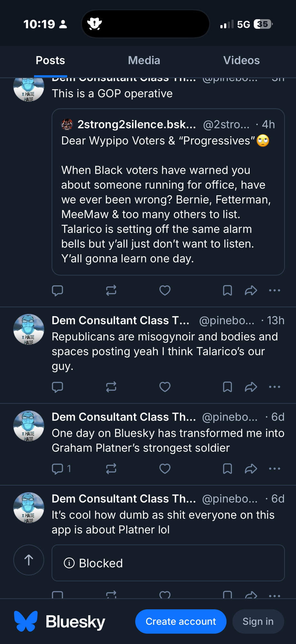The width and height of the screenshot is (296, 644).
Task: Reply to the Talarico's our guy post
Action: coord(58,387)
